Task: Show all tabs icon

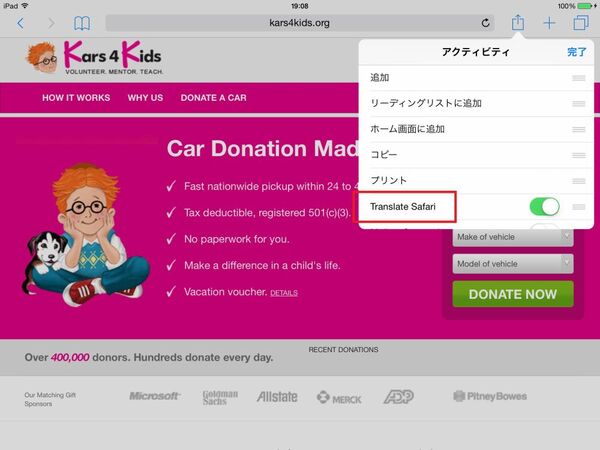Action: tap(581, 23)
